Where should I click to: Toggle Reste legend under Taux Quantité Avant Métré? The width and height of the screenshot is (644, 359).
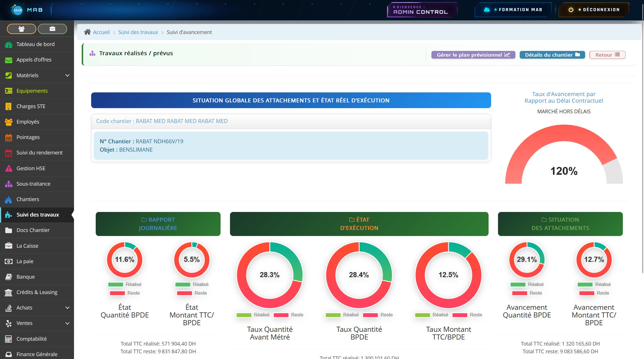click(x=289, y=315)
